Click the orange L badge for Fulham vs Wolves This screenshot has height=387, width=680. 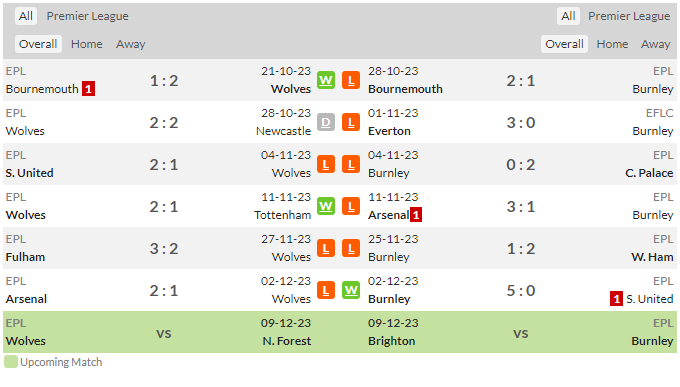coord(326,248)
